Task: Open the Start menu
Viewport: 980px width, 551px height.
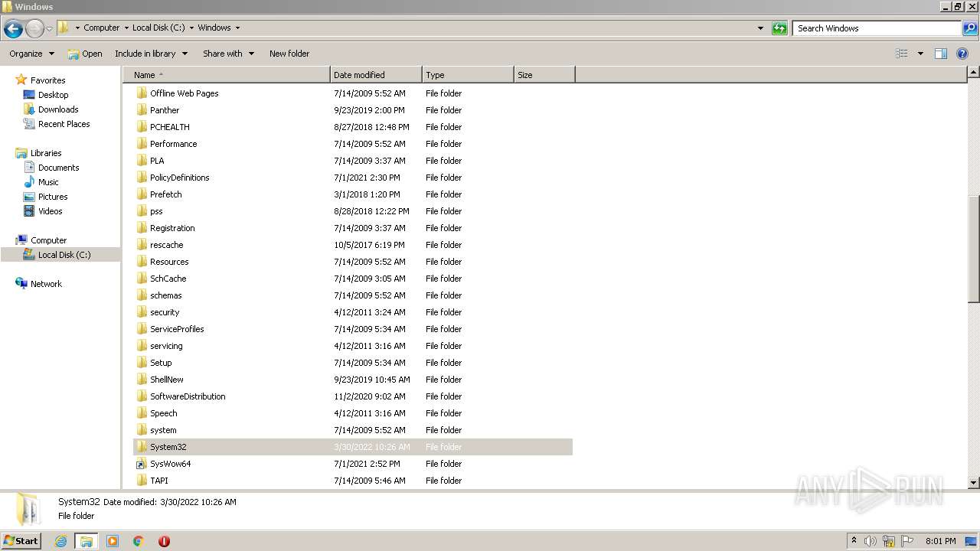Action: coord(21,540)
